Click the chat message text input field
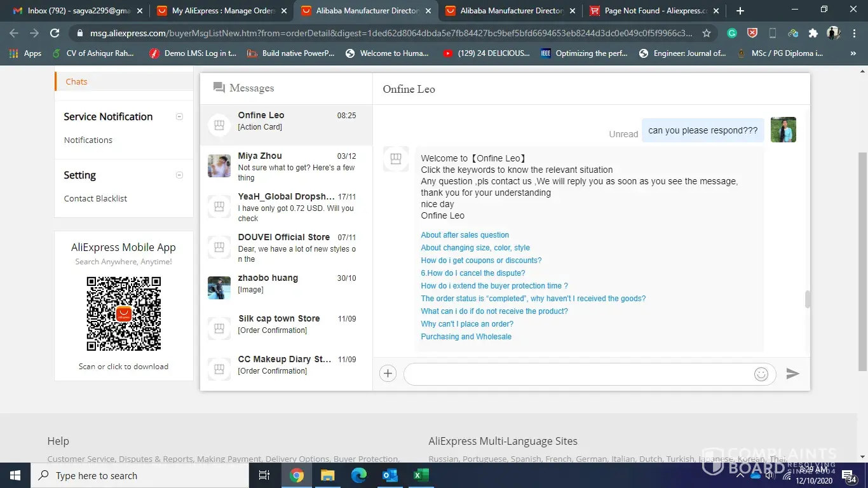Image resolution: width=868 pixels, height=488 pixels. click(578, 374)
